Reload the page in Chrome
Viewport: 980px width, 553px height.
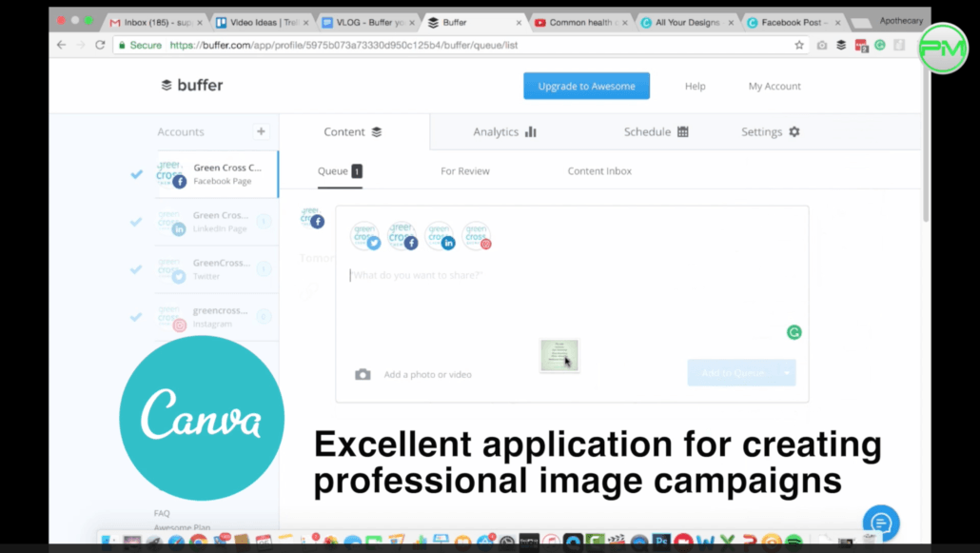coord(100,45)
